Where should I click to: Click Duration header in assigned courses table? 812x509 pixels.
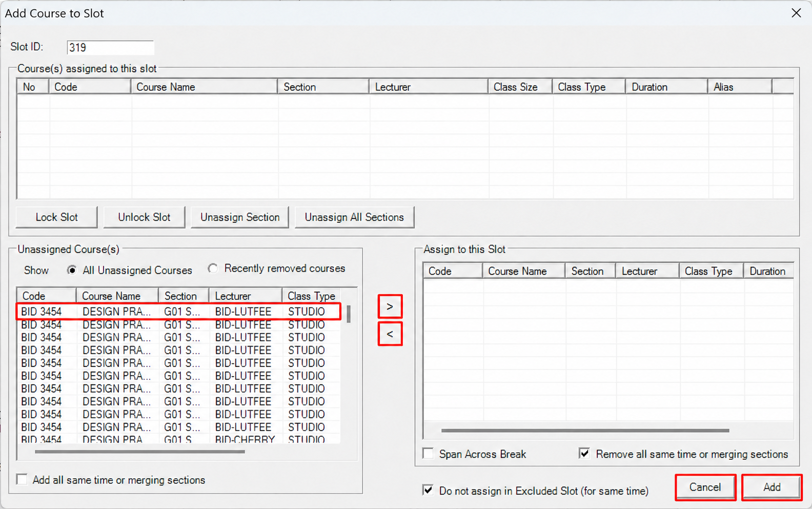coord(667,87)
